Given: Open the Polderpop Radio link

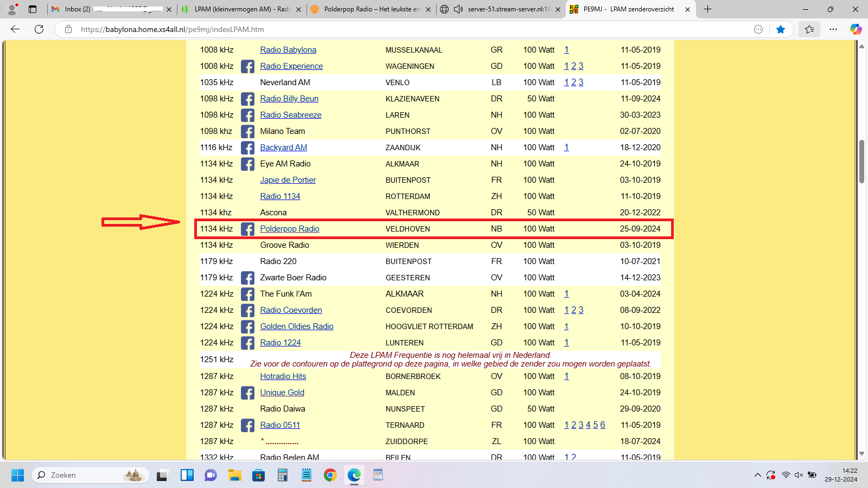Looking at the screenshot, I should tap(289, 229).
